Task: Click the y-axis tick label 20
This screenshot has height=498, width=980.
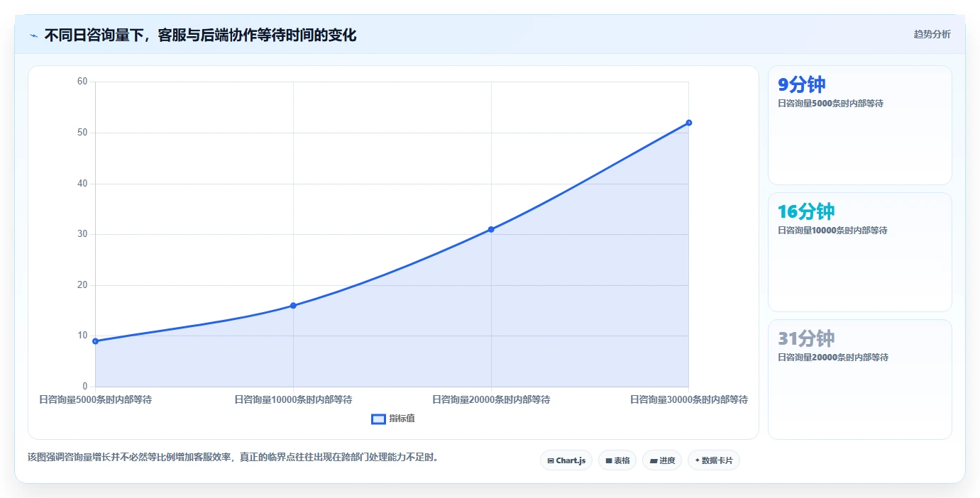Action: click(82, 285)
